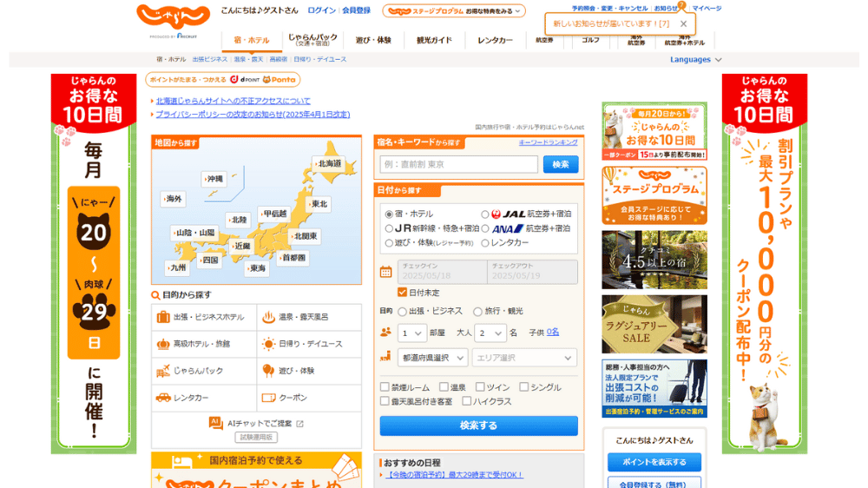
Task: Click the Jalan logo
Action: 174,17
